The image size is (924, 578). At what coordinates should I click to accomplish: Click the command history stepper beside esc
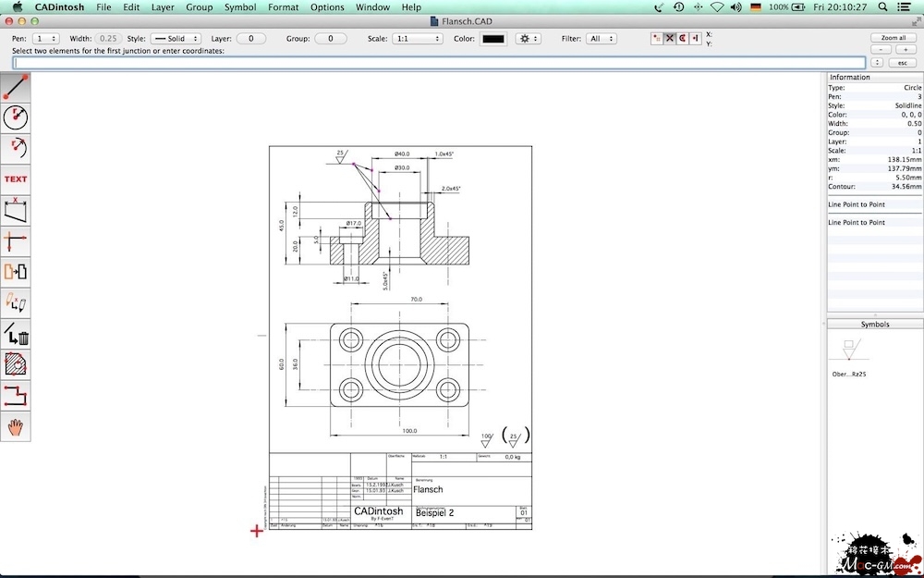[x=878, y=63]
